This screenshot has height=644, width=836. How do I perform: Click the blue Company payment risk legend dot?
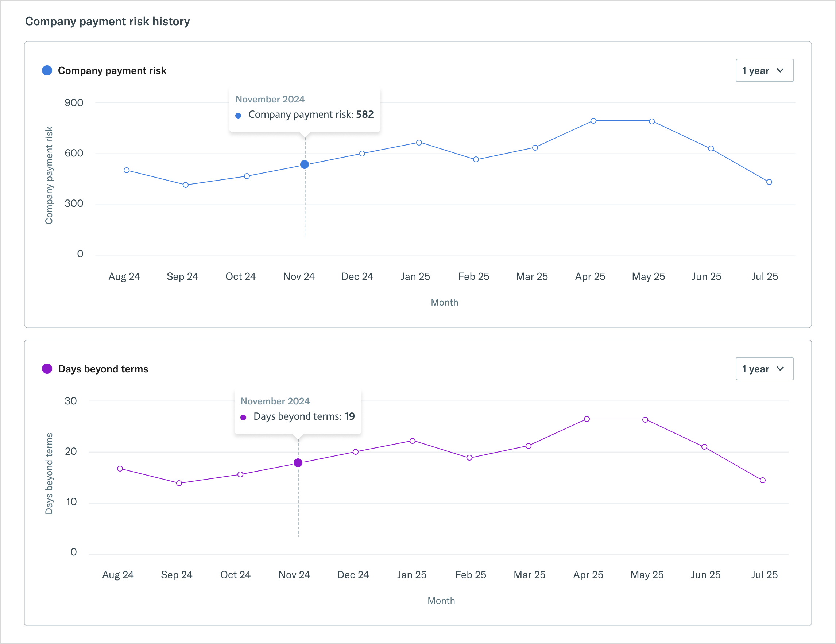[47, 70]
